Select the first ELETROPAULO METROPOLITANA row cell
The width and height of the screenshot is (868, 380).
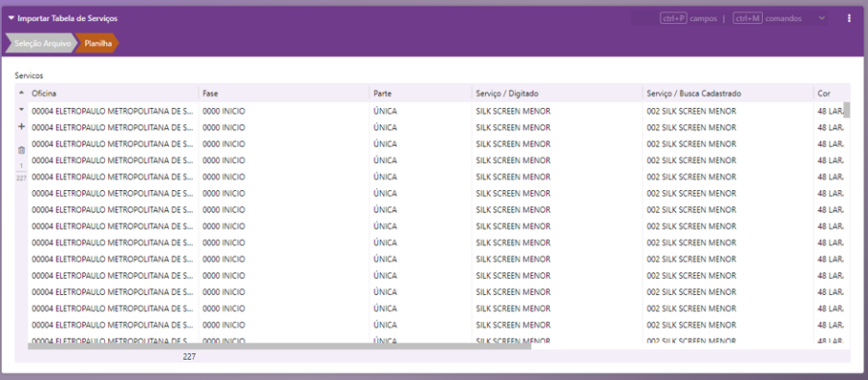click(x=114, y=111)
